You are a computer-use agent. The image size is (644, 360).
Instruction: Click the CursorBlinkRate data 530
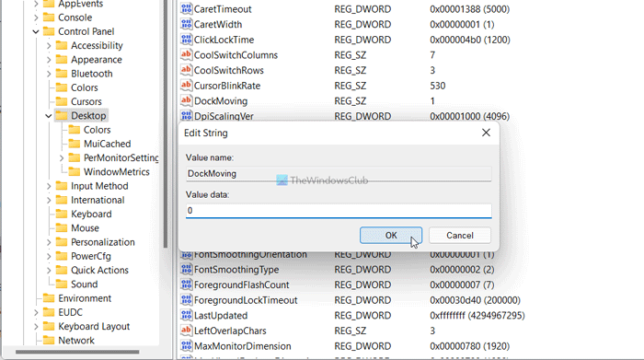click(437, 86)
